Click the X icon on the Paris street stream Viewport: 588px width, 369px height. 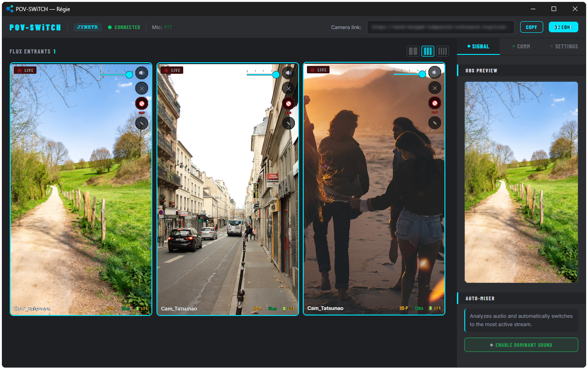pos(288,88)
